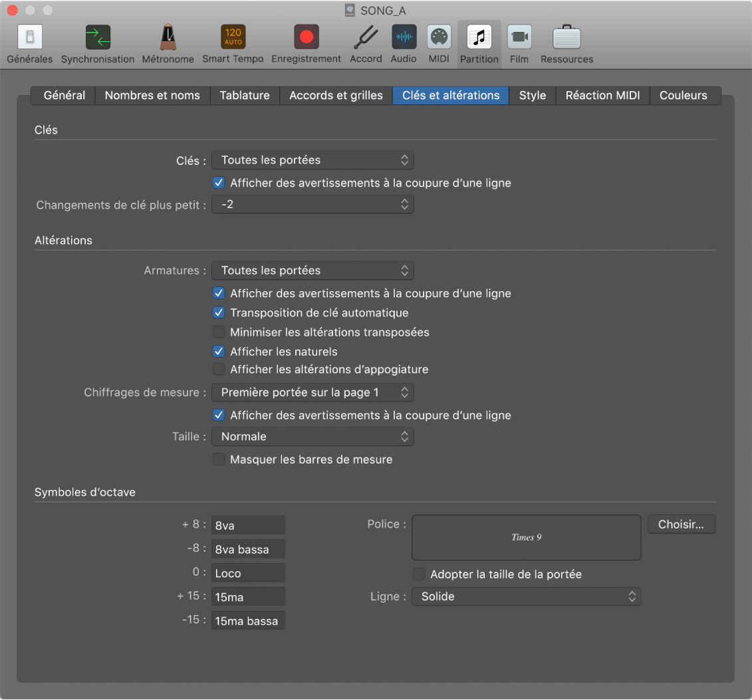The image size is (752, 700).
Task: Expand the Clés dropdown menu
Action: coord(313,160)
